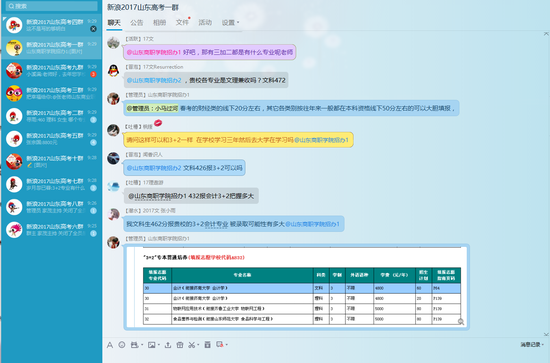Click the group title 新浪2017山东高考一群
550x363 pixels.
point(143,7)
